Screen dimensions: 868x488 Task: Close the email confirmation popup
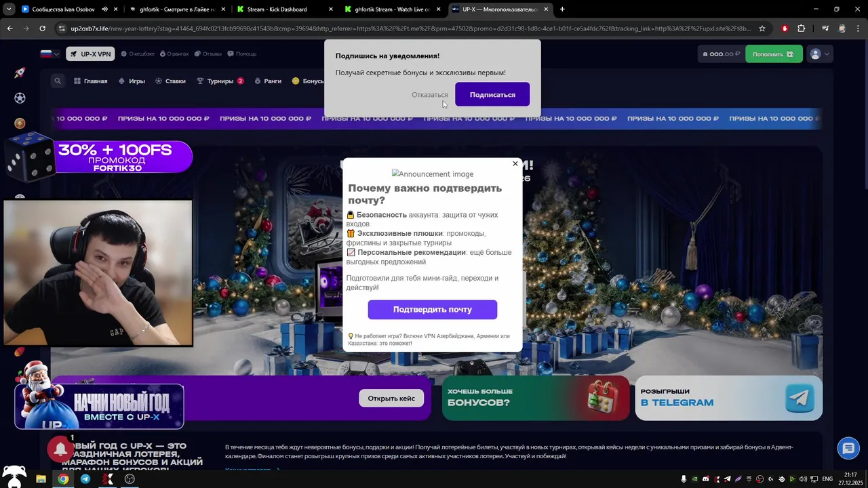(515, 163)
